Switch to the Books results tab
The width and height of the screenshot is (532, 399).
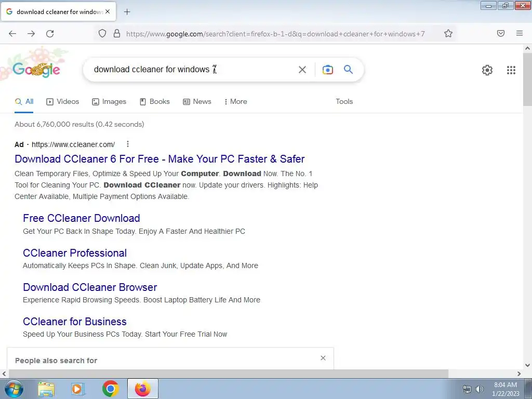[x=155, y=101]
